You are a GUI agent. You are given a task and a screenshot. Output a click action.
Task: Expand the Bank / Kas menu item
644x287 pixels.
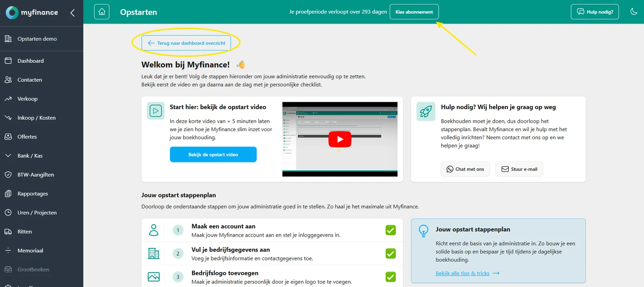[42, 155]
